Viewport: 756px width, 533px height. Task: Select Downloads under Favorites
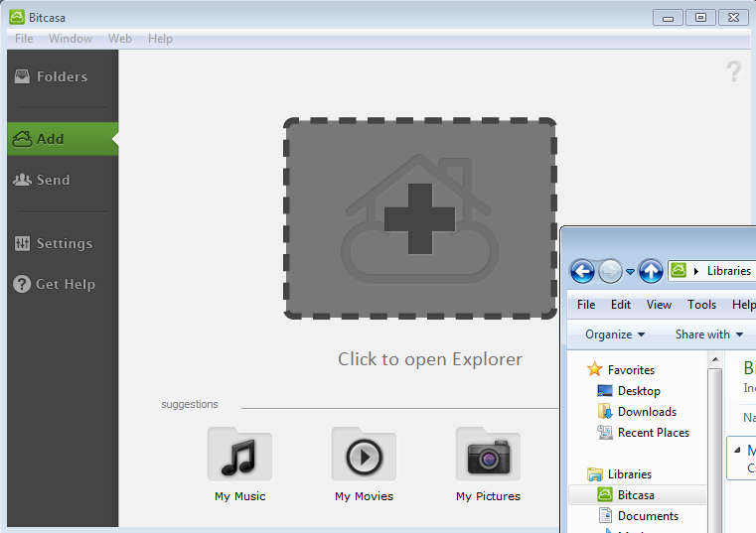click(647, 411)
